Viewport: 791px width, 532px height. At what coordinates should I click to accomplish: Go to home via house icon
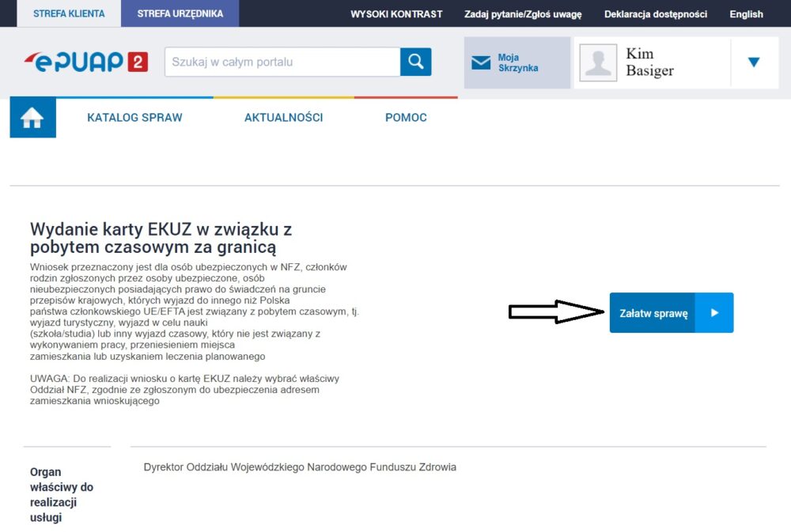[32, 118]
